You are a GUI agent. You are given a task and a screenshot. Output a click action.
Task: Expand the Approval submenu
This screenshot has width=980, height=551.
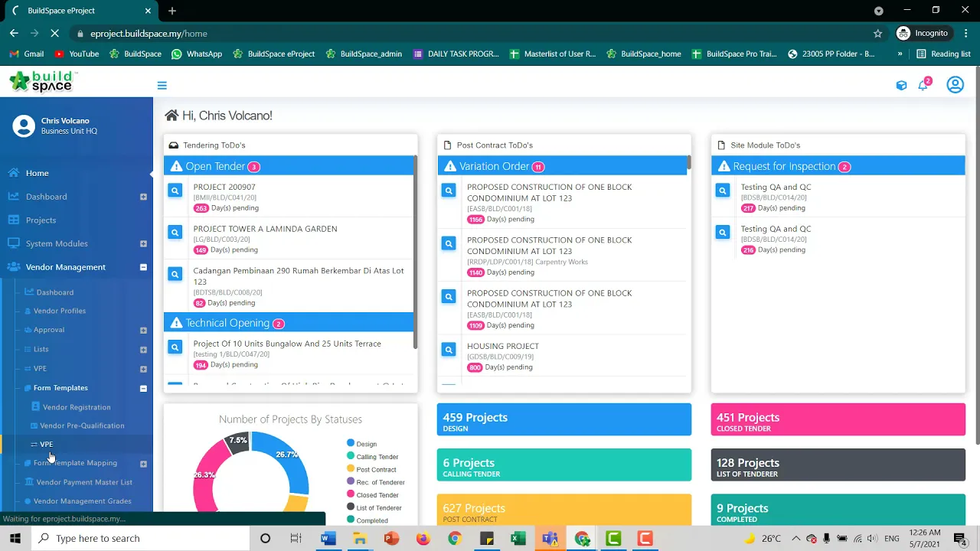point(143,331)
